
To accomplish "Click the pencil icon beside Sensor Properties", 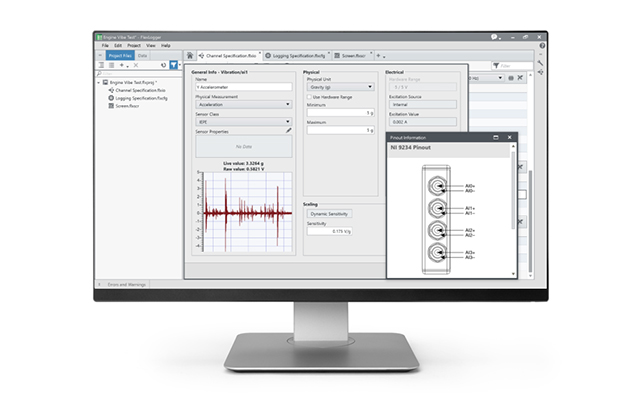I will click(288, 130).
